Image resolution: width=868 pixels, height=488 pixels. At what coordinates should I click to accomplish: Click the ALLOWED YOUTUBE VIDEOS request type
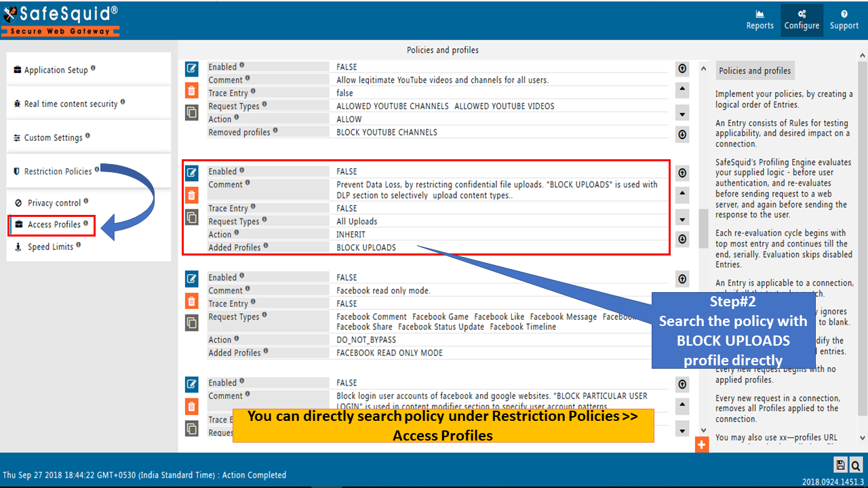(505, 106)
